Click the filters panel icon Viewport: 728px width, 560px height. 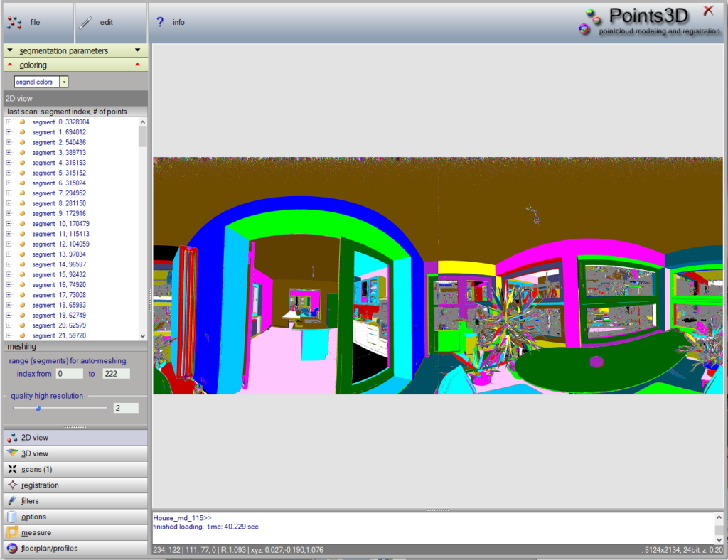(x=11, y=501)
